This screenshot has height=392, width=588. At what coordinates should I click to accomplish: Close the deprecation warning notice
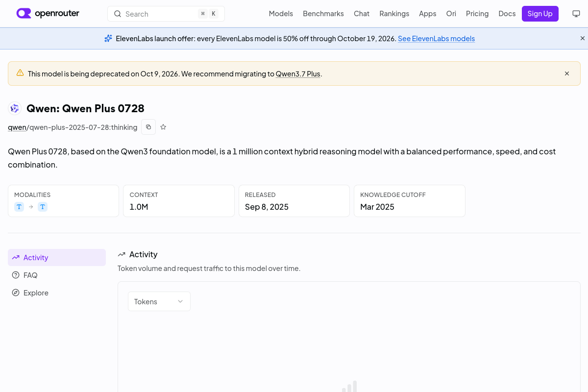point(567,73)
